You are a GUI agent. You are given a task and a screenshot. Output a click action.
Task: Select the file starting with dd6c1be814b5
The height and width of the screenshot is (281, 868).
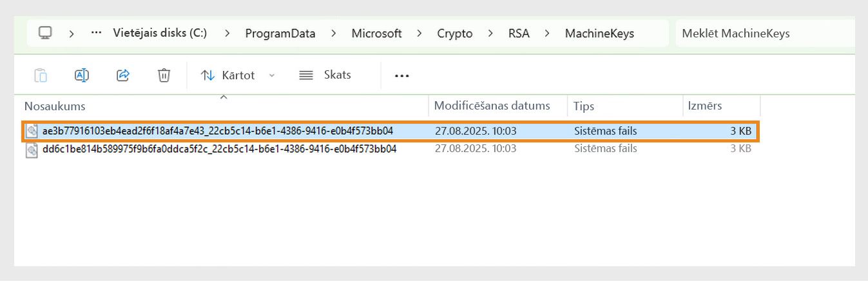tap(219, 150)
